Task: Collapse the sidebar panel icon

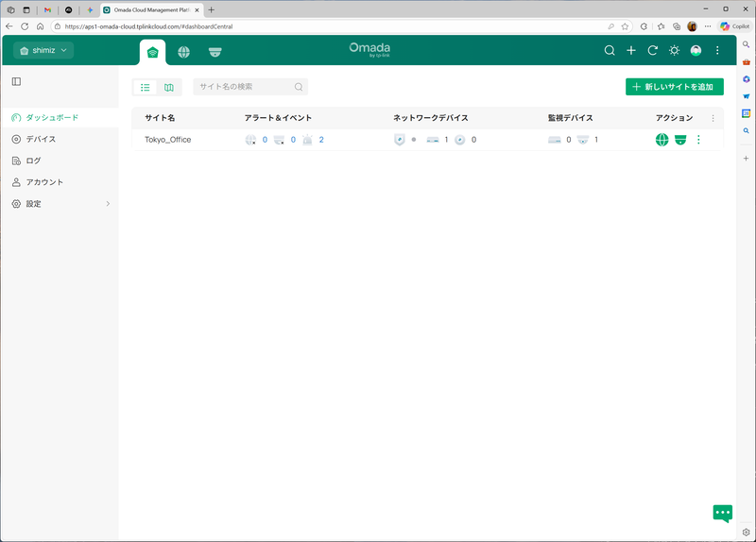Action: pos(16,81)
